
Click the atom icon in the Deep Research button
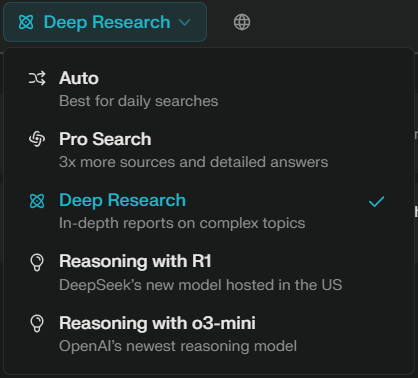click(26, 22)
